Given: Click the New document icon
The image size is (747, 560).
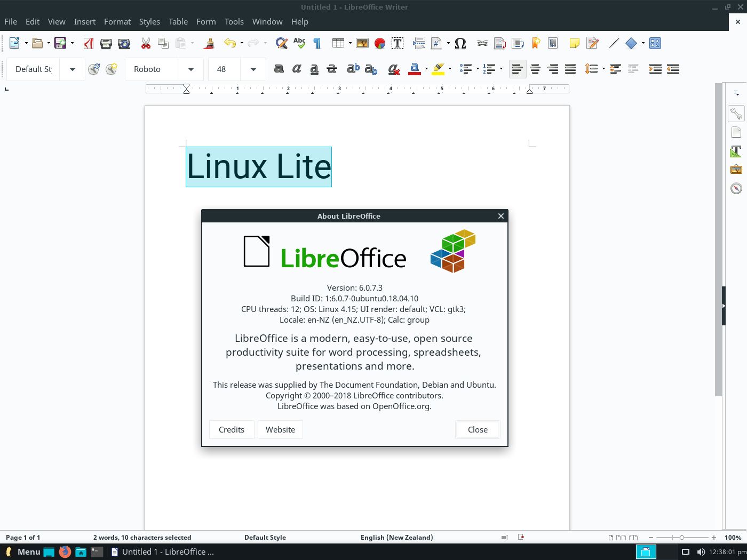Looking at the screenshot, I should 14,43.
